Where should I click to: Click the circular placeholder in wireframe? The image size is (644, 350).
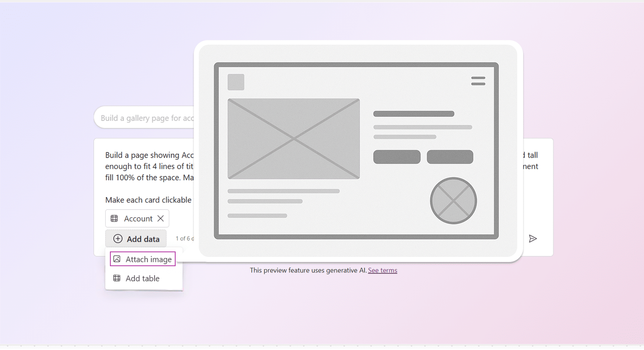453,200
